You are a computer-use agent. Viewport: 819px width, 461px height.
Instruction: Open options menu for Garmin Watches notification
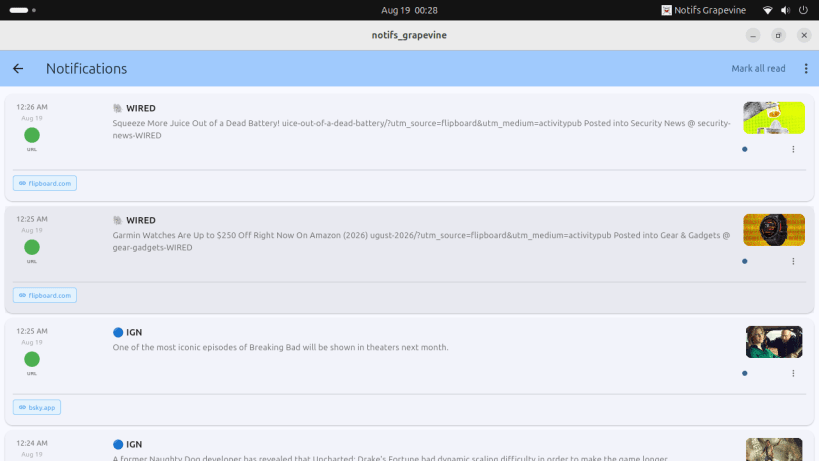point(793,261)
